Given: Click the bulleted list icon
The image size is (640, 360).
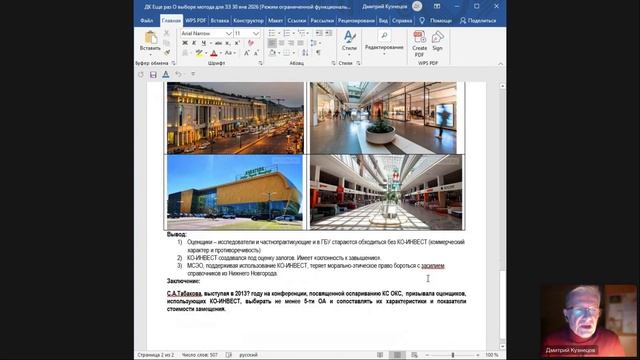Looking at the screenshot, I should (x=272, y=33).
